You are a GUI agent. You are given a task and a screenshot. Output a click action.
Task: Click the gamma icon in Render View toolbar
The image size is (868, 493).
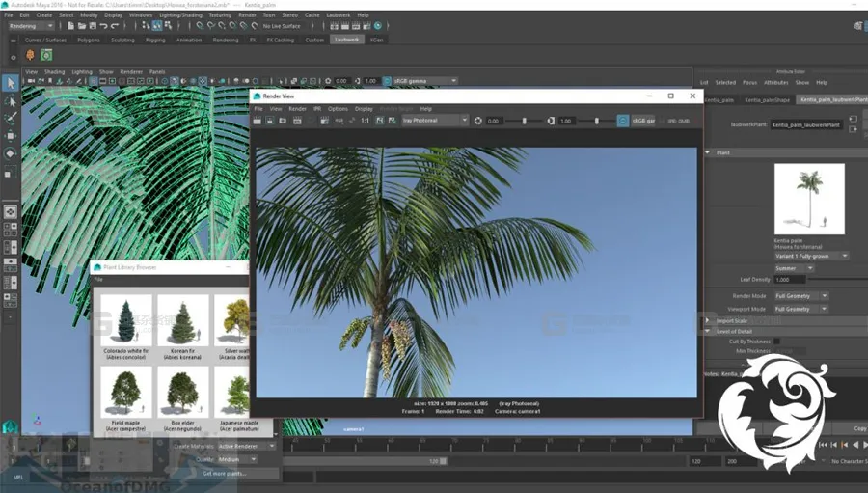coord(551,121)
